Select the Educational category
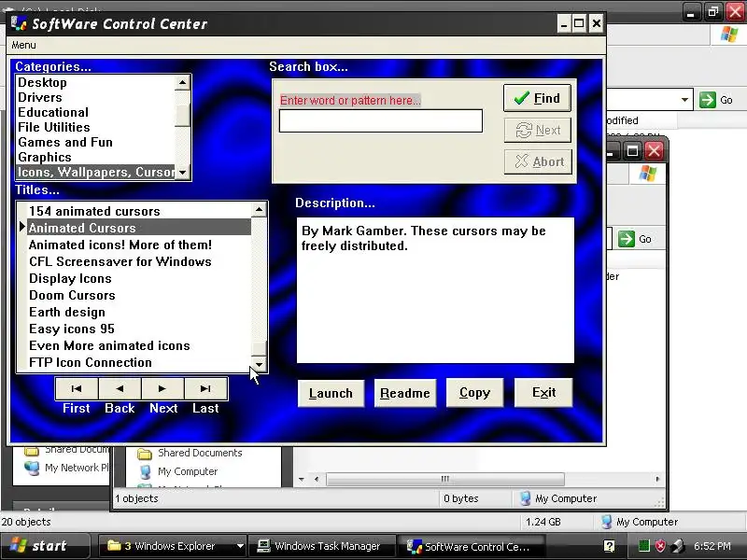 click(96, 112)
